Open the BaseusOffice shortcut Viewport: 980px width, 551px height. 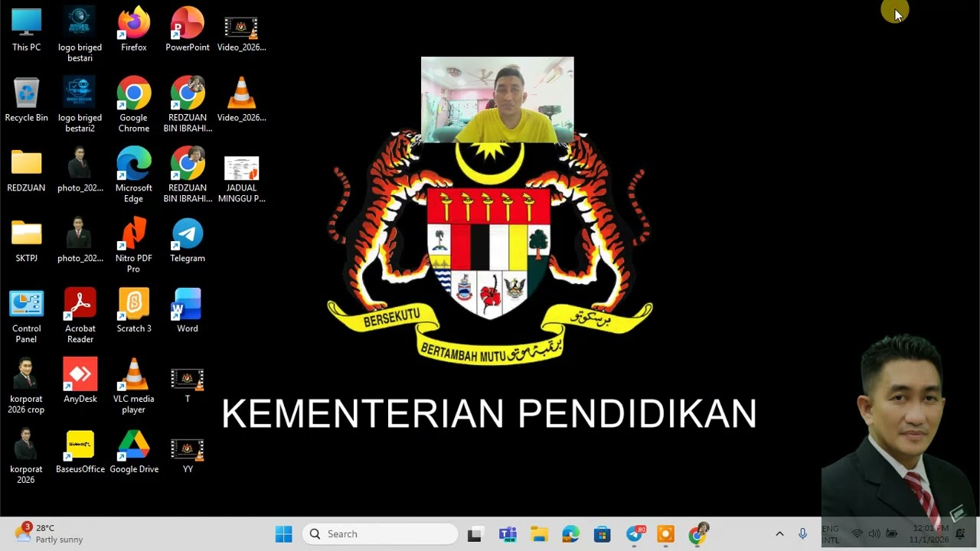80,452
